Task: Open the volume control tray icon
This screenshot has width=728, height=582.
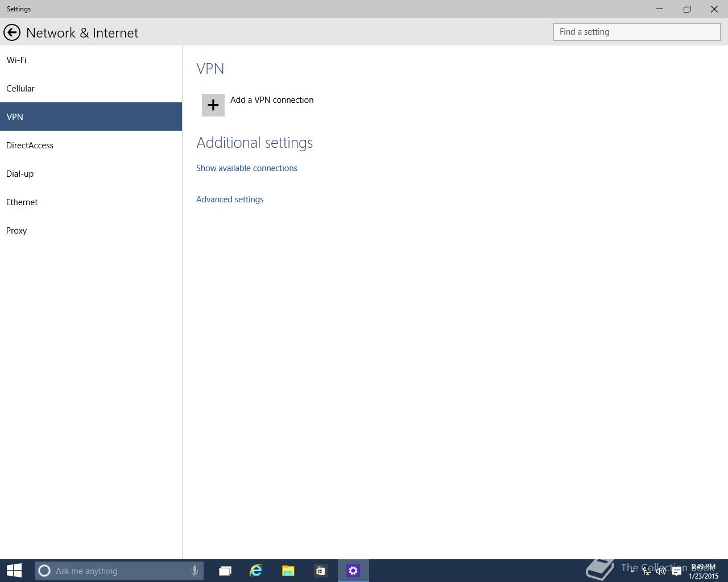Action: tap(661, 571)
